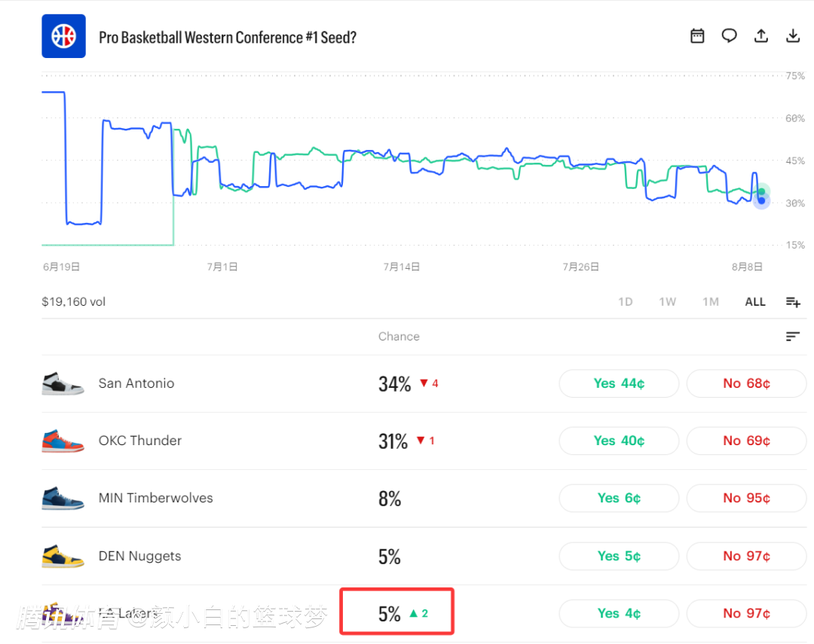Select the ALL time range tab
The height and width of the screenshot is (644, 814).
point(755,301)
